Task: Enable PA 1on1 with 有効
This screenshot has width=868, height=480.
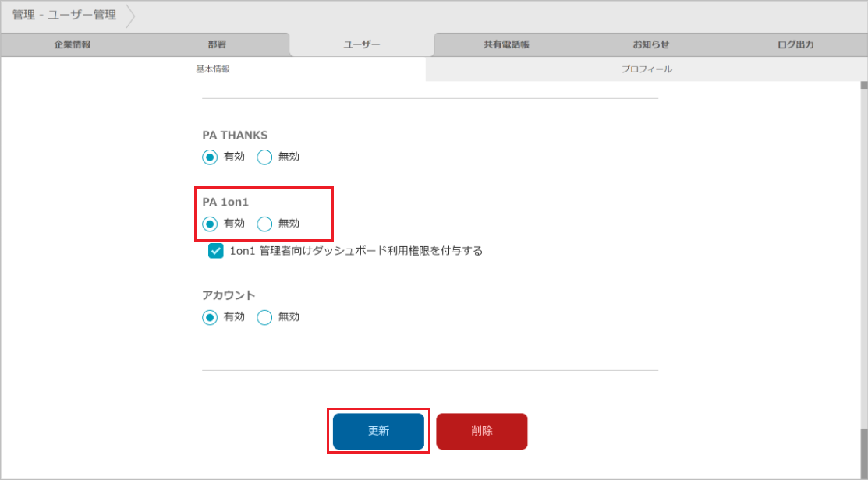Action: point(210,224)
